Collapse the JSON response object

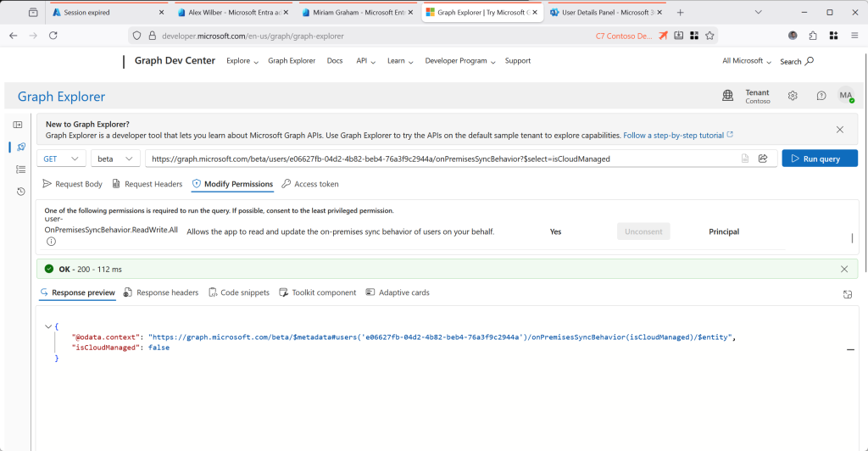pyautogui.click(x=48, y=326)
